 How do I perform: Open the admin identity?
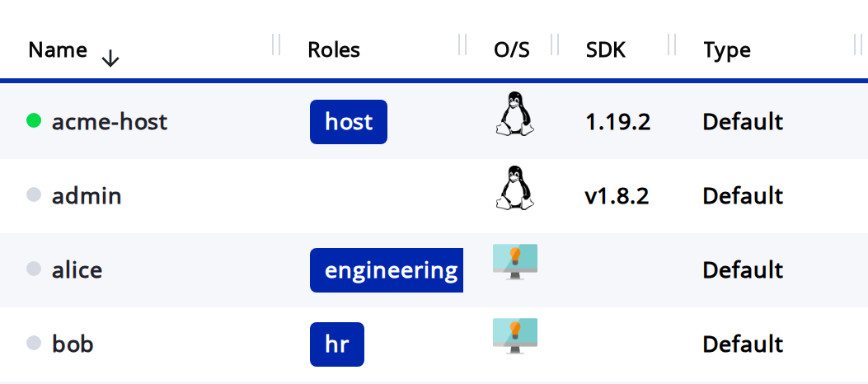coord(87,195)
